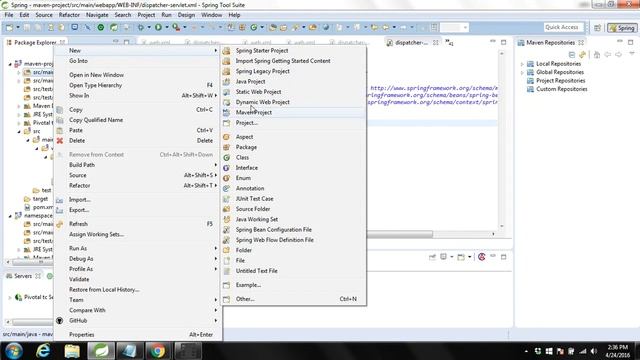Open Export... from context menu
Image resolution: width=640 pixels, height=360 pixels.
point(138,210)
